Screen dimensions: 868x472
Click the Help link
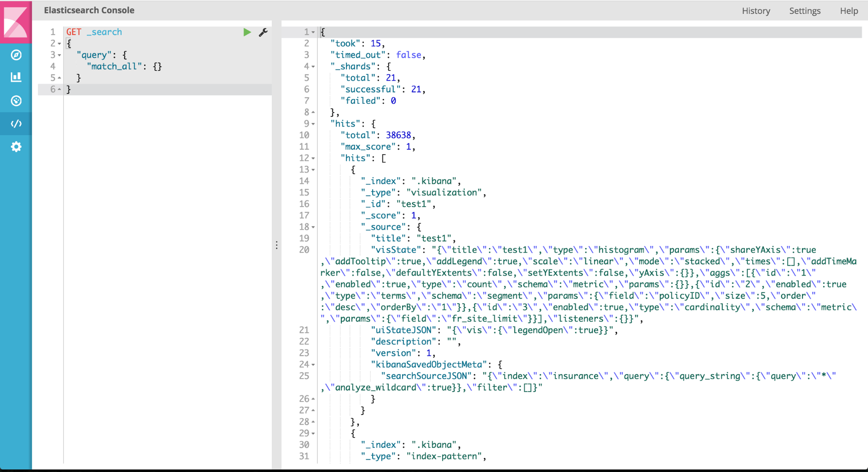coord(848,11)
